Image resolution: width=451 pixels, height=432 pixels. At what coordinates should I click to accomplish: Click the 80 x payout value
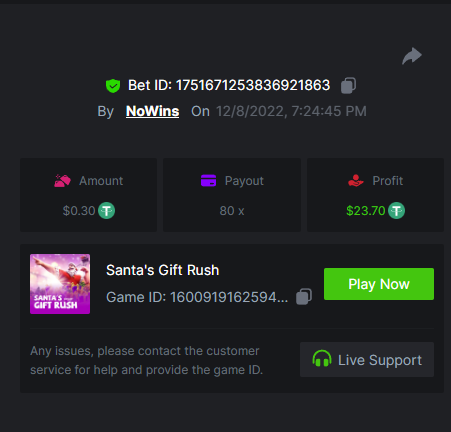coord(232,211)
